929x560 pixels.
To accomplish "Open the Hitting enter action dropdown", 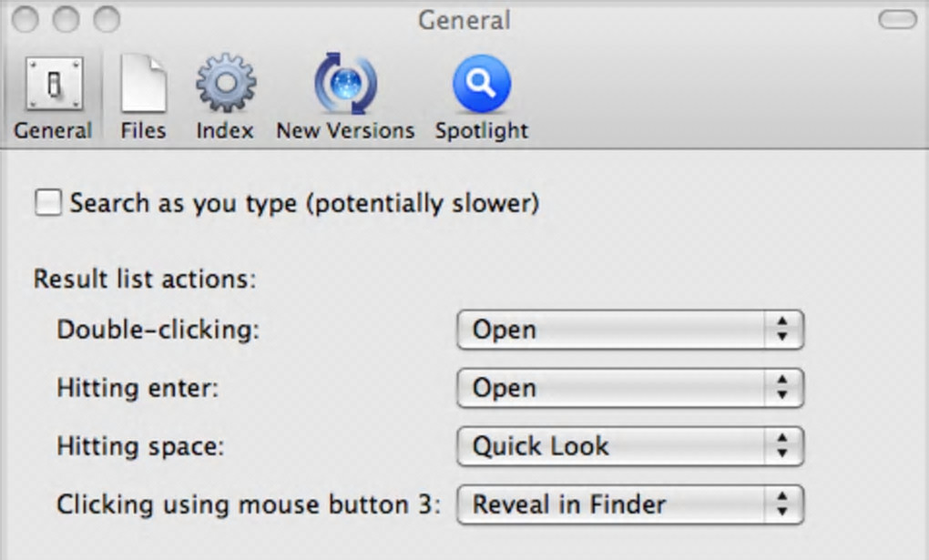I will [629, 388].
